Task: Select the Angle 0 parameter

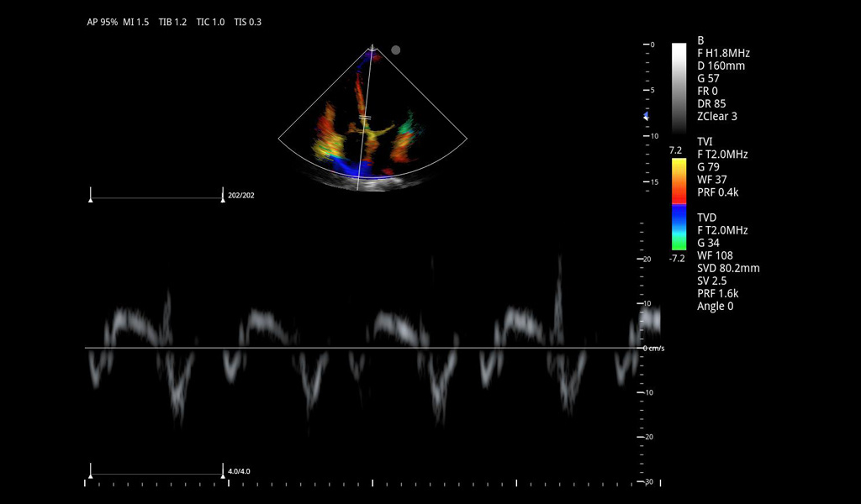Action: (x=716, y=306)
